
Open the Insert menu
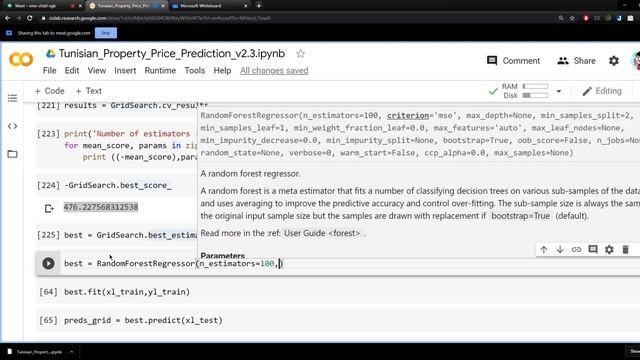pyautogui.click(x=125, y=71)
